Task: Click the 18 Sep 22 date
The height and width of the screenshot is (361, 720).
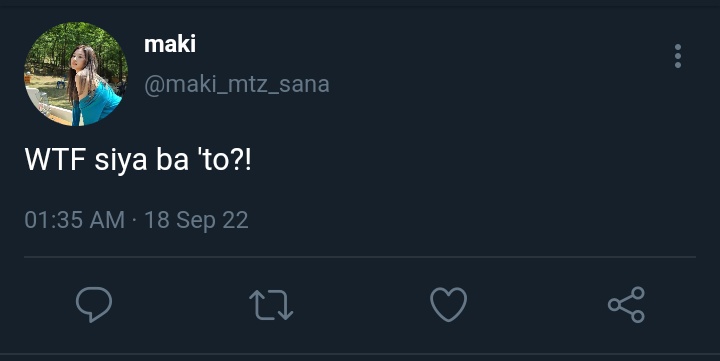Action: point(197,220)
